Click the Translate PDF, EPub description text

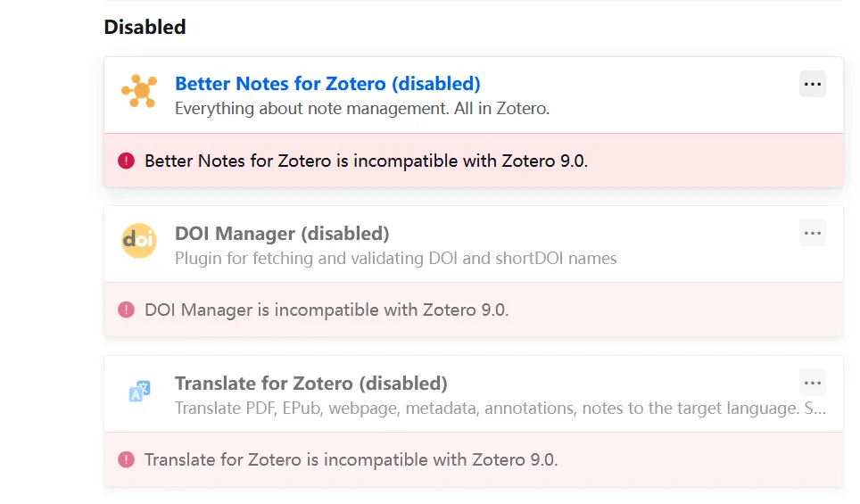pyautogui.click(x=500, y=409)
